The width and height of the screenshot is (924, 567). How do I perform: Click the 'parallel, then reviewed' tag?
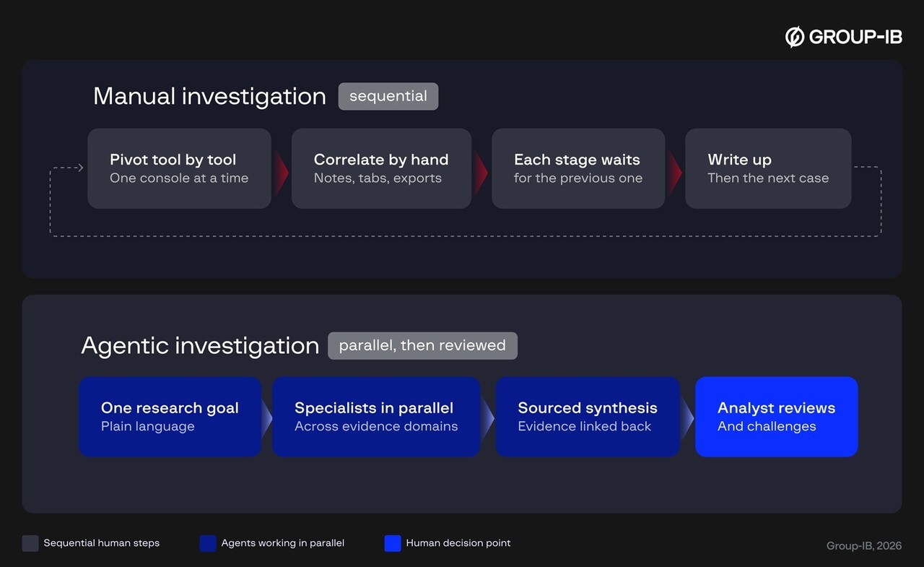pos(422,345)
